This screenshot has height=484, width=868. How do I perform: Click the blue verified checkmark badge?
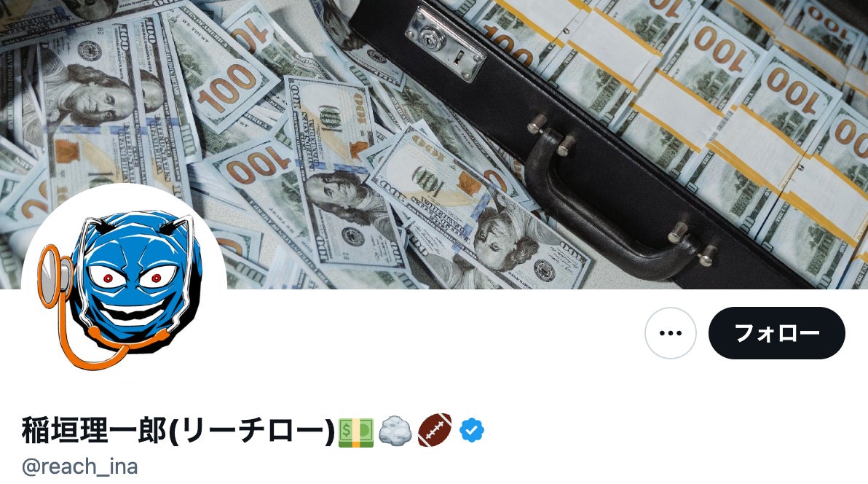pos(472,430)
